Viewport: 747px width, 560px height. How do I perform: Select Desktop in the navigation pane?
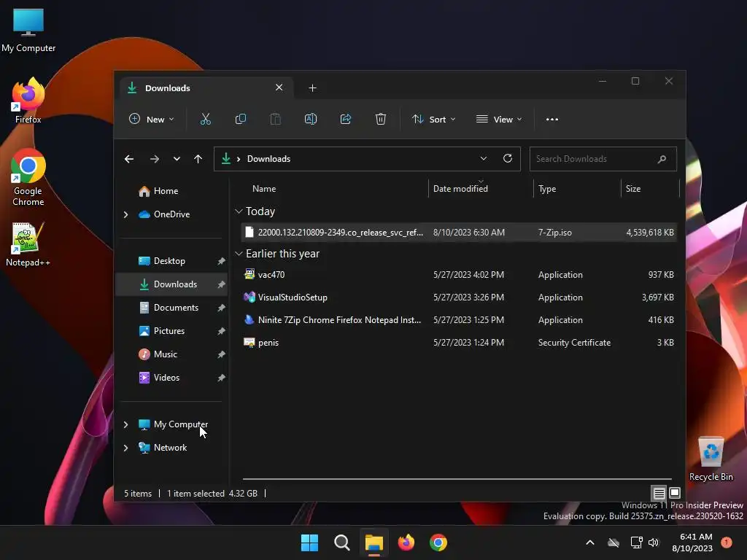[x=171, y=261]
